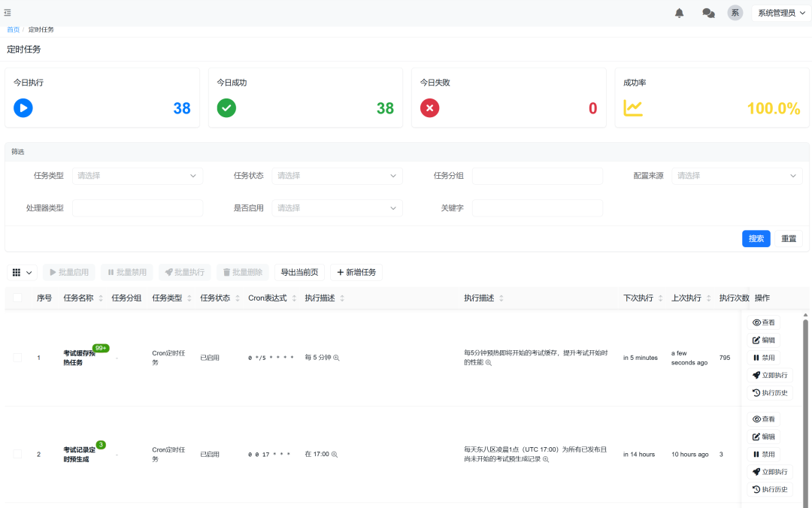This screenshot has height=508, width=812.
Task: Click 禁用 for 考试缓存预热任务
Action: [763, 358]
